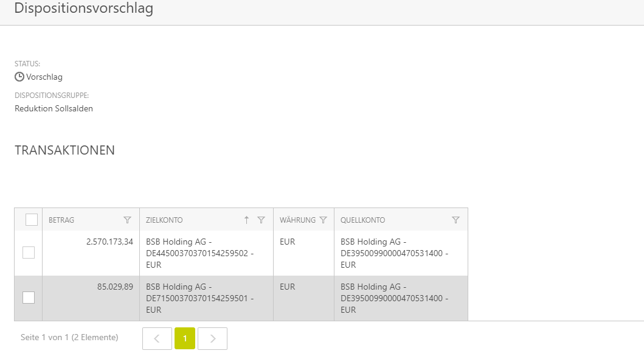Toggle the select-all checkbox in table header

[32, 220]
